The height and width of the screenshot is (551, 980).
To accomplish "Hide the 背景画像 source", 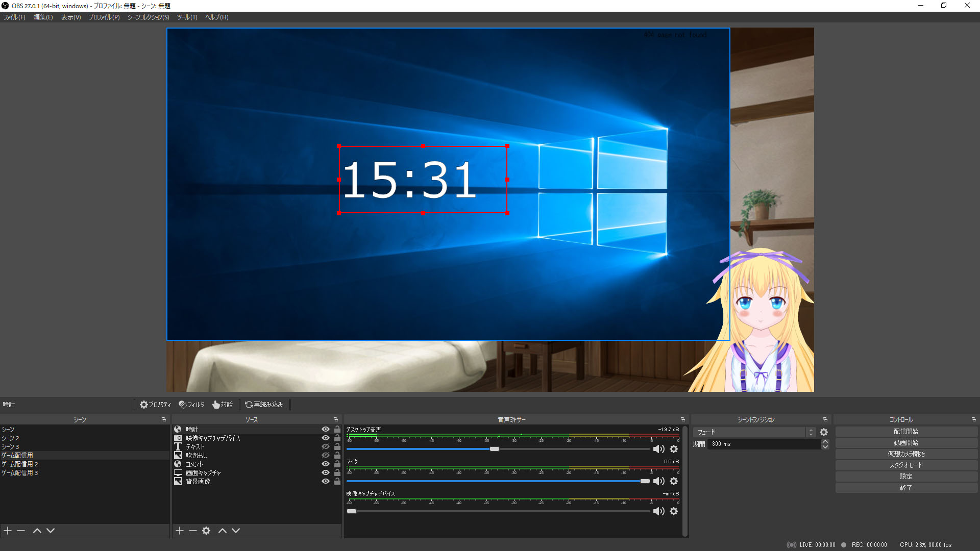I will point(326,482).
